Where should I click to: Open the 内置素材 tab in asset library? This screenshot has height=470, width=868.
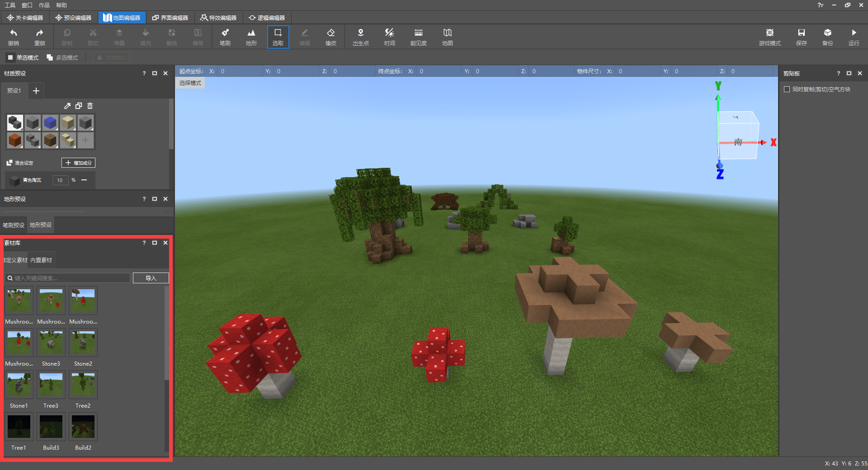pyautogui.click(x=41, y=260)
